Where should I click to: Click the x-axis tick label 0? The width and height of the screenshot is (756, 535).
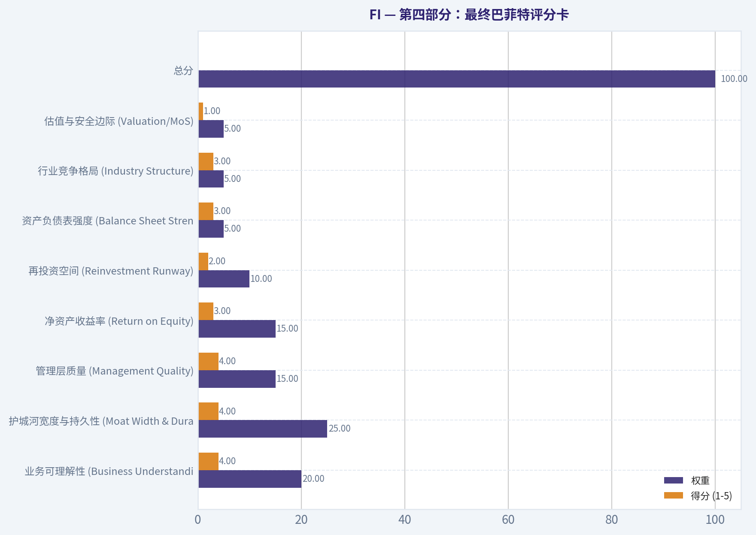click(x=198, y=520)
